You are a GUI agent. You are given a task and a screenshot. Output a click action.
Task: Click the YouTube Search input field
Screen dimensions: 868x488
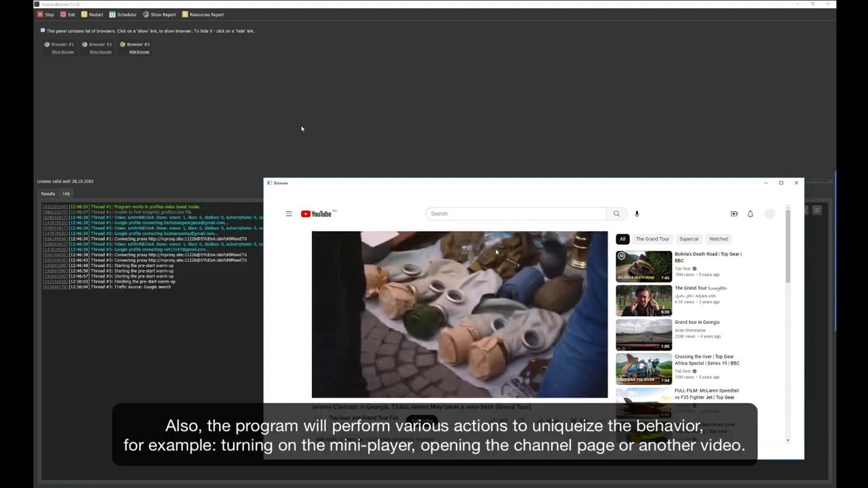coord(516,213)
